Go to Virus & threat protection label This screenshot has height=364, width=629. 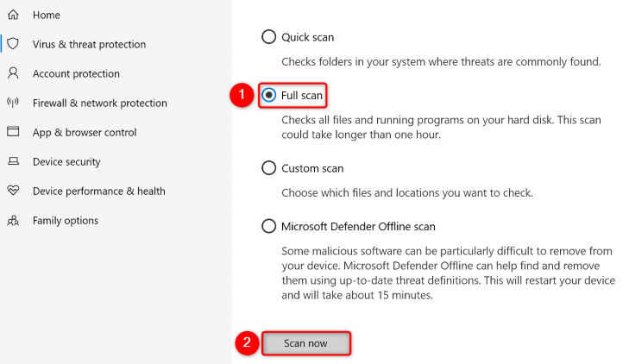coord(89,44)
